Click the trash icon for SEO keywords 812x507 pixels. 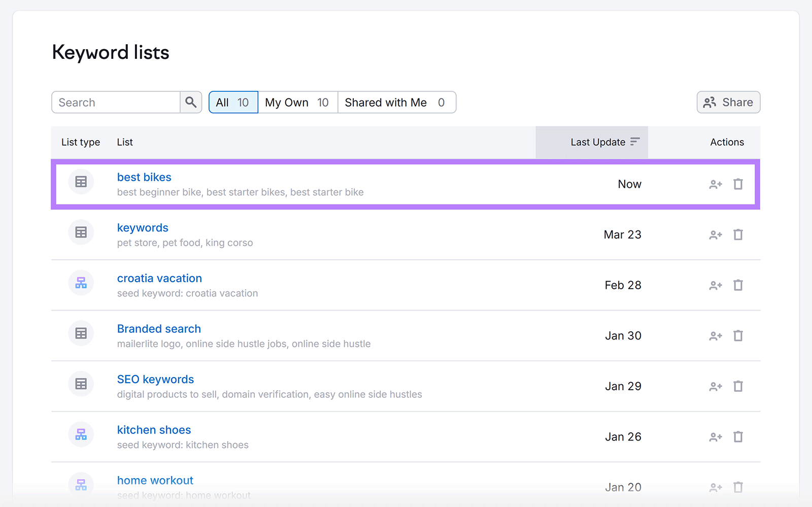click(x=738, y=386)
